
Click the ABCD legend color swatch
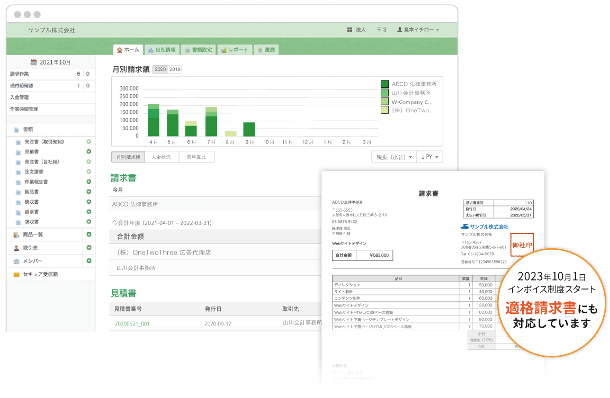[385, 84]
